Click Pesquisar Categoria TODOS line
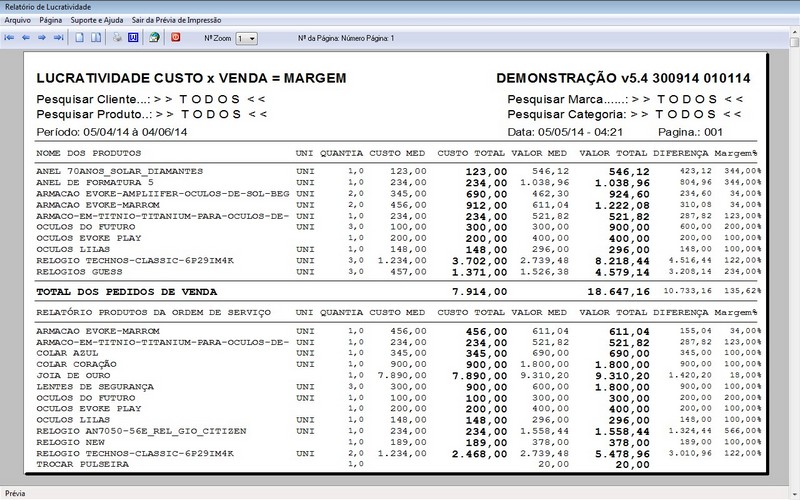This screenshot has width=800, height=500. pyautogui.click(x=625, y=114)
